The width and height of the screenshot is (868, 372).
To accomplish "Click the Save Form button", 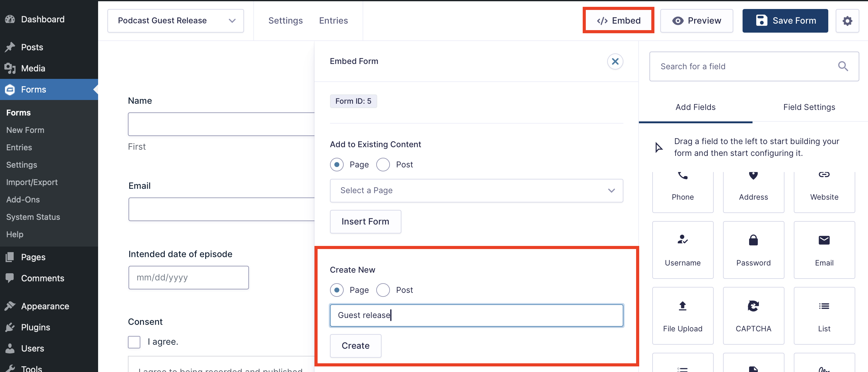I will [x=785, y=20].
